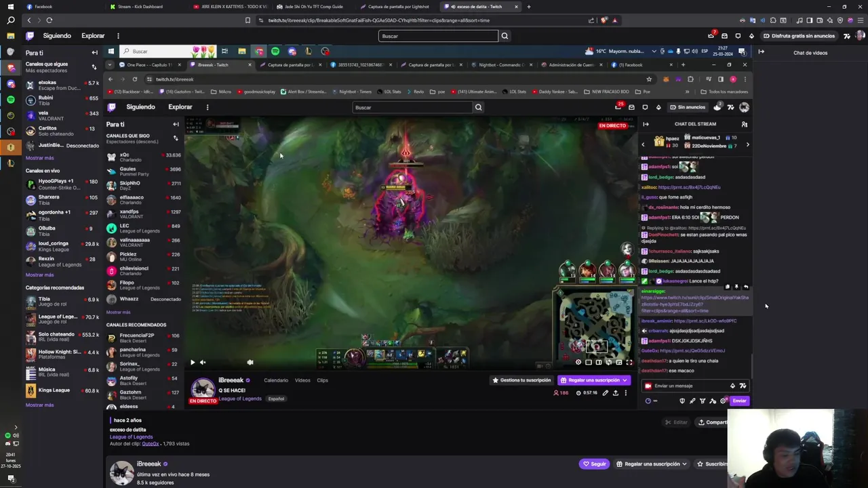The image size is (868, 488).
Task: Open Brave Rewards triangle icon
Action: click(615, 20)
